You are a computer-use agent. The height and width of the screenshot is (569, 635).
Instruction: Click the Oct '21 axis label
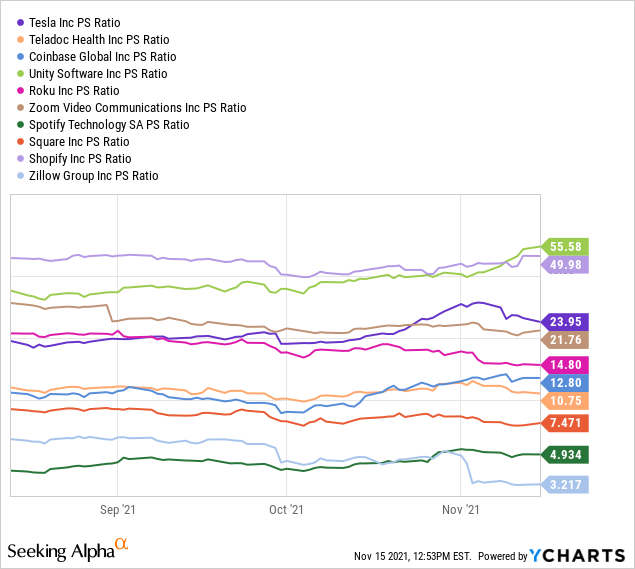(286, 511)
